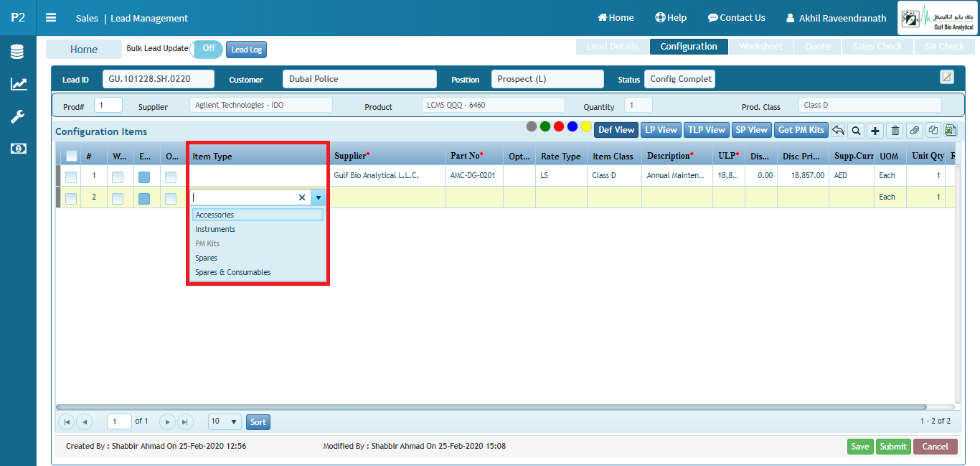Toggle Bulk Lead Update switch
The image size is (980, 466).
point(207,49)
